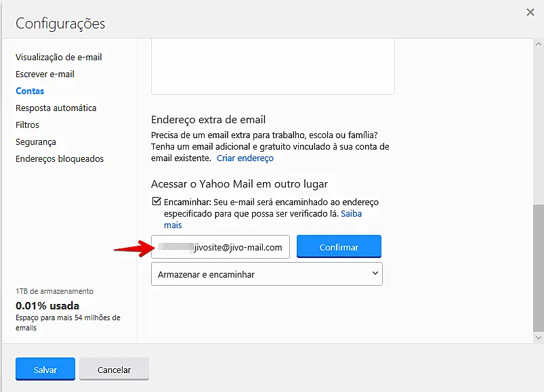The height and width of the screenshot is (392, 544).
Task: Open the Segurança settings
Action: click(36, 142)
